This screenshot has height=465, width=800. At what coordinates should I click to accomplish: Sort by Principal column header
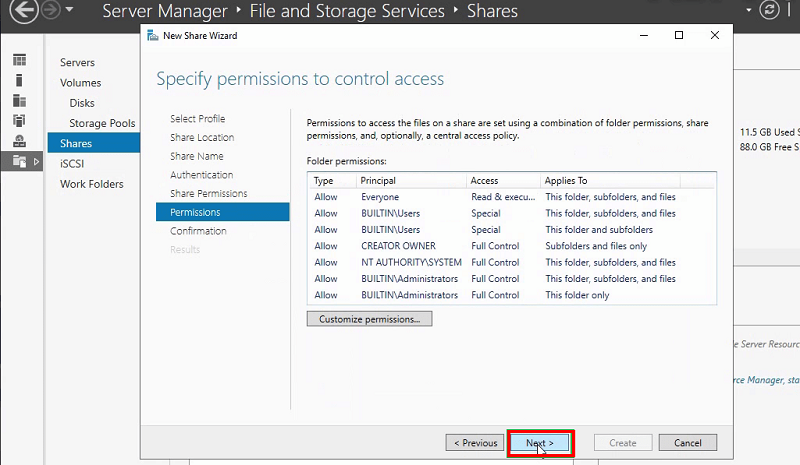point(411,181)
